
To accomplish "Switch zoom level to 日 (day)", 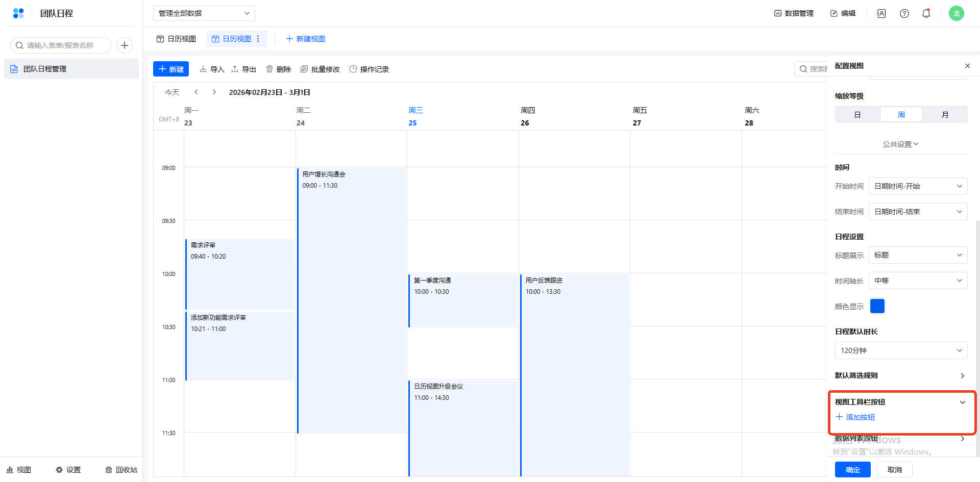I will coord(857,115).
